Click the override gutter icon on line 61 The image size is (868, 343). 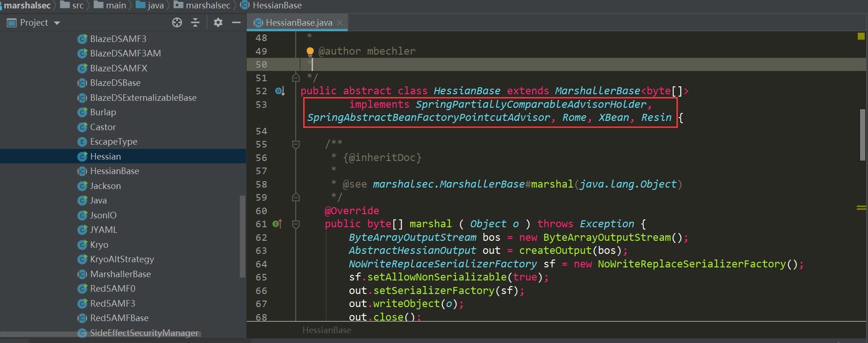(277, 224)
